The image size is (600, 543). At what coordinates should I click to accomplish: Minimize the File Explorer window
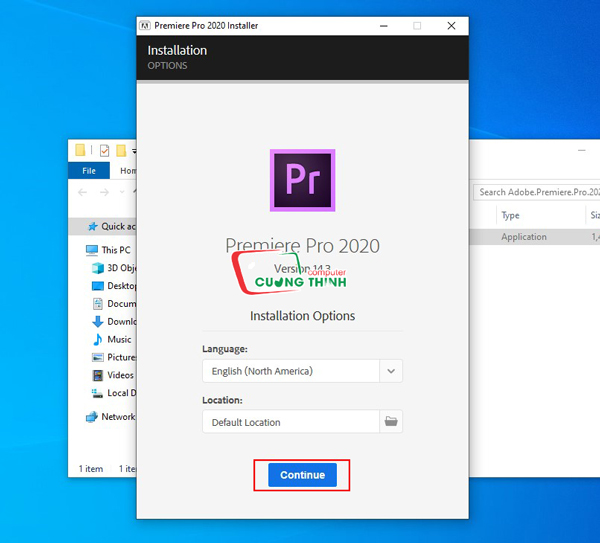coord(582,151)
